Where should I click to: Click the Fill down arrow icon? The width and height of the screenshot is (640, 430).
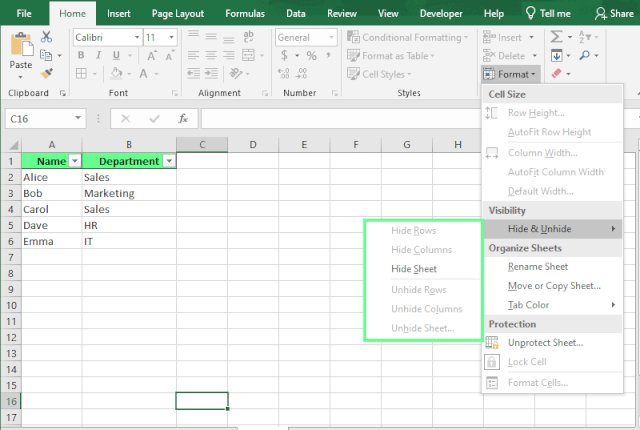pos(556,55)
